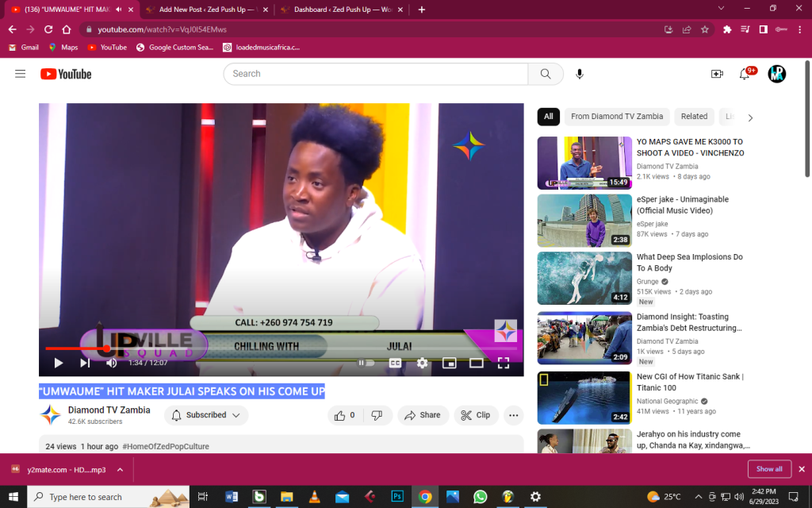Enable miniplayer mode
812x508 pixels.
(450, 363)
